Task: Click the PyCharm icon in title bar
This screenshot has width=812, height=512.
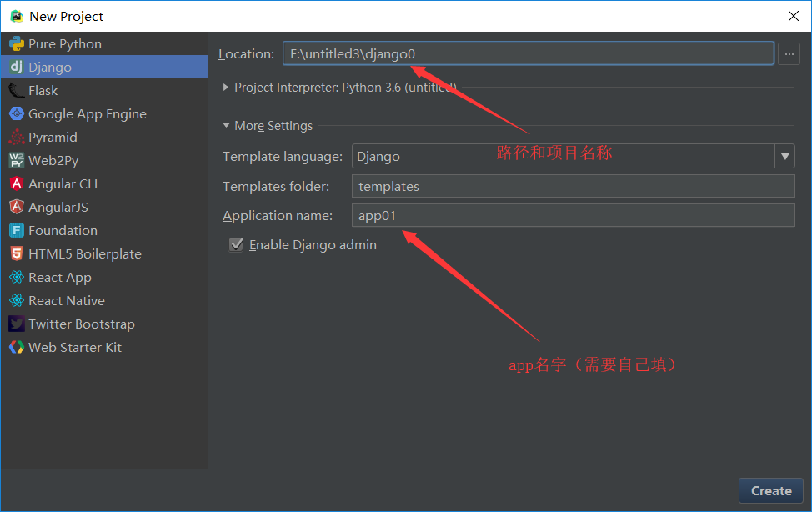Action: click(17, 16)
